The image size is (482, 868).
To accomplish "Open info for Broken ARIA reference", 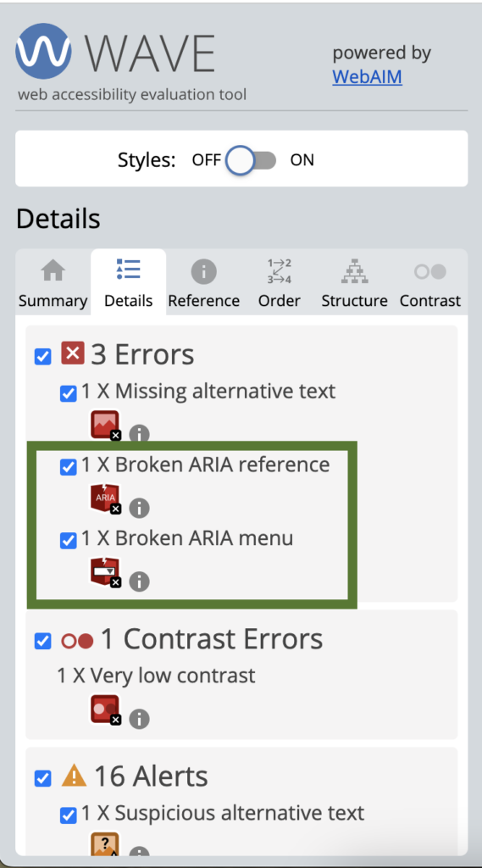I will pos(140,508).
